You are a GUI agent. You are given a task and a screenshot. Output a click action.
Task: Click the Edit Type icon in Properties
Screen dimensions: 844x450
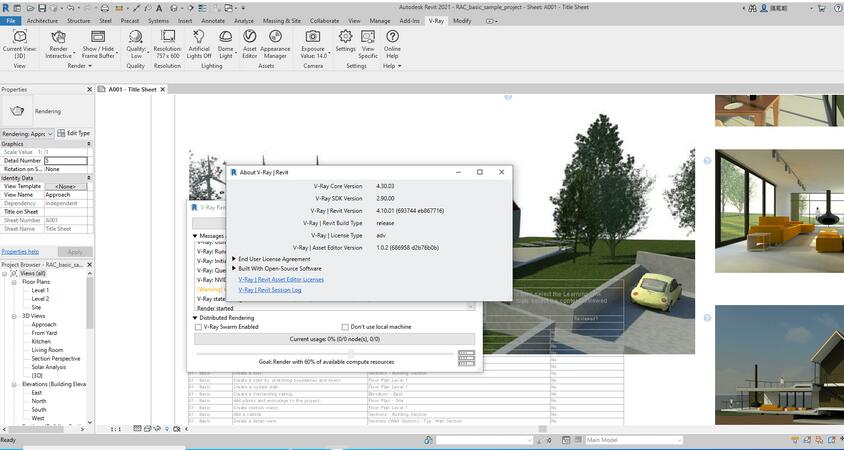[x=61, y=133]
